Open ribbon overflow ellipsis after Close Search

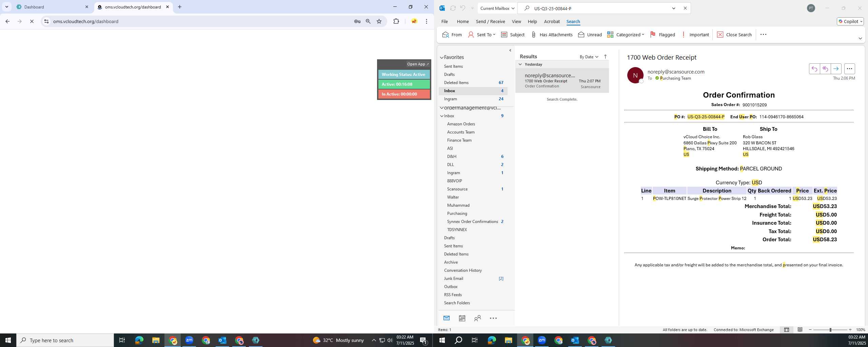763,34
